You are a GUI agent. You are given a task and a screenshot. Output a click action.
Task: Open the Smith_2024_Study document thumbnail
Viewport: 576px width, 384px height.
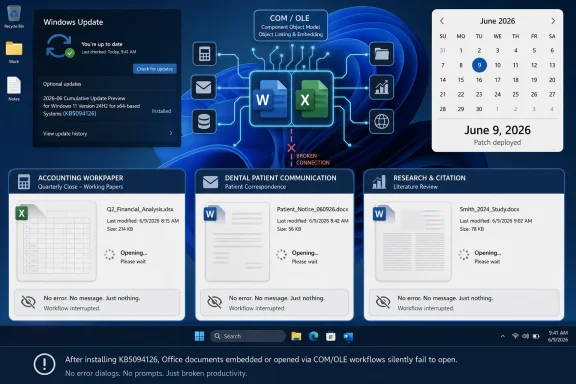tap(413, 242)
